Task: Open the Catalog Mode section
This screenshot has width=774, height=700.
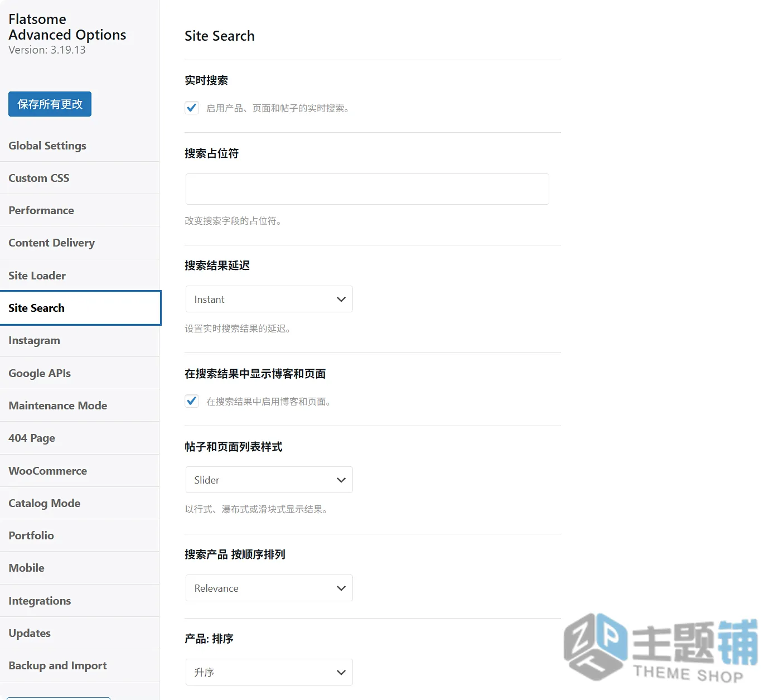Action: click(80, 503)
